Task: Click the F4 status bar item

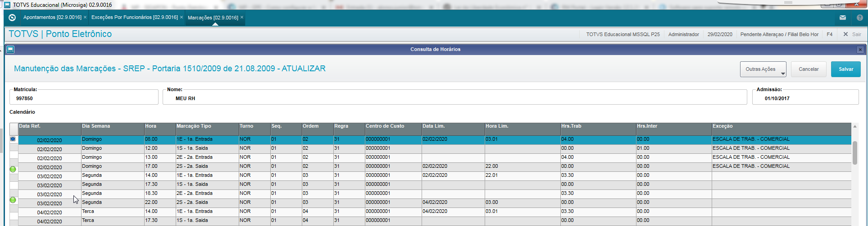Action: click(x=829, y=34)
